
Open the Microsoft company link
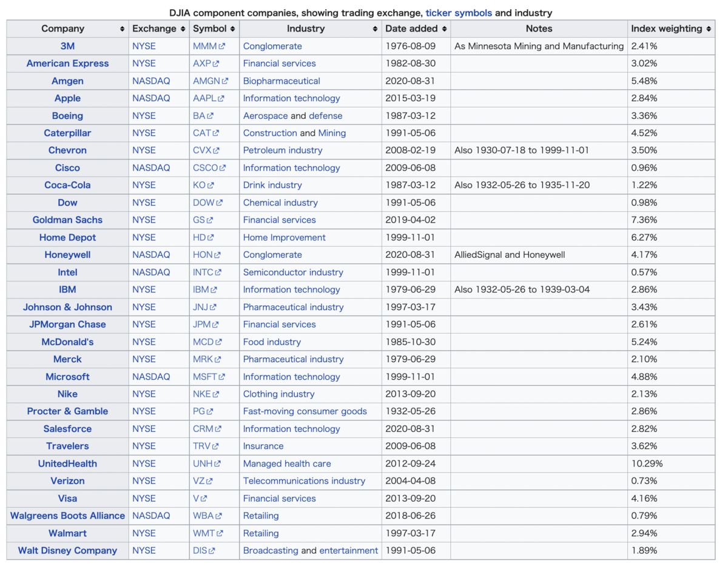coord(67,377)
